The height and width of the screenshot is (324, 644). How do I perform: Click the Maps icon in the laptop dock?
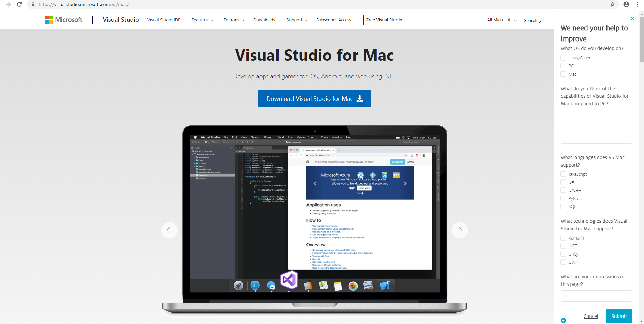[324, 286]
